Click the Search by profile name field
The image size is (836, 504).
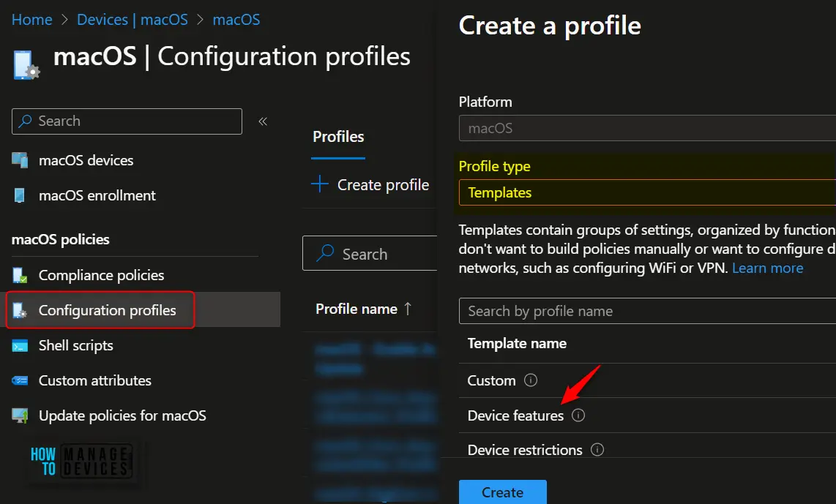coord(647,311)
